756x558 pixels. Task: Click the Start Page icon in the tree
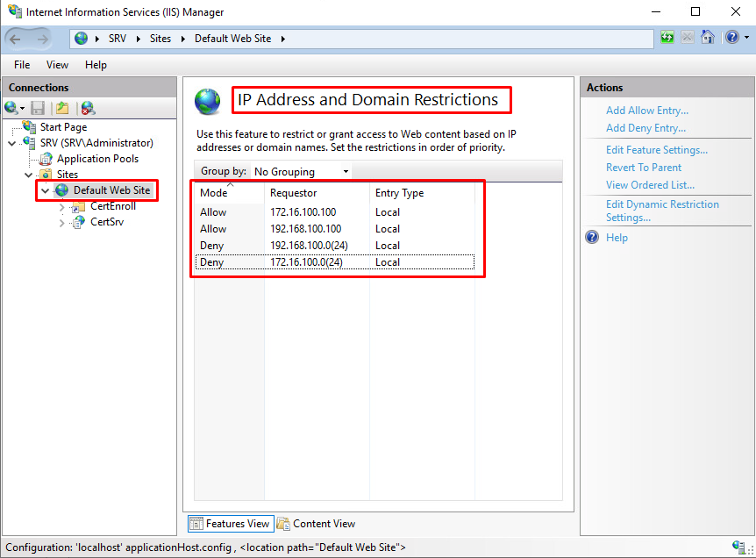point(30,127)
